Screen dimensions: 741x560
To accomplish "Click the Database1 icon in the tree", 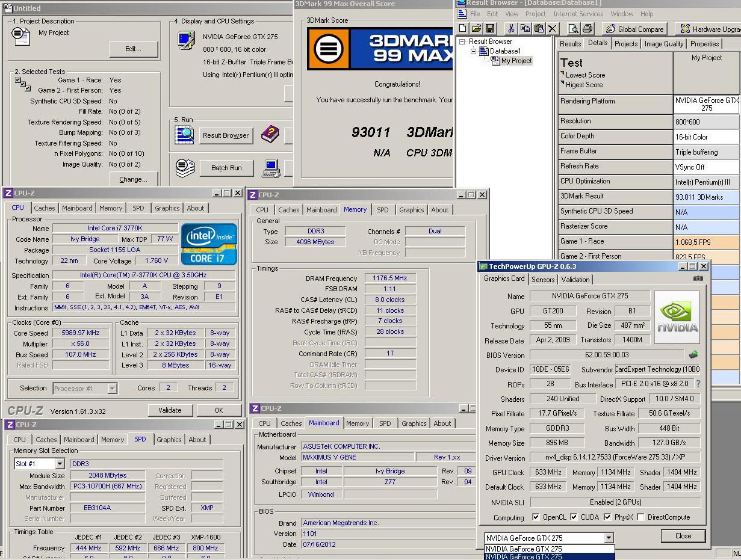I will pyautogui.click(x=485, y=51).
